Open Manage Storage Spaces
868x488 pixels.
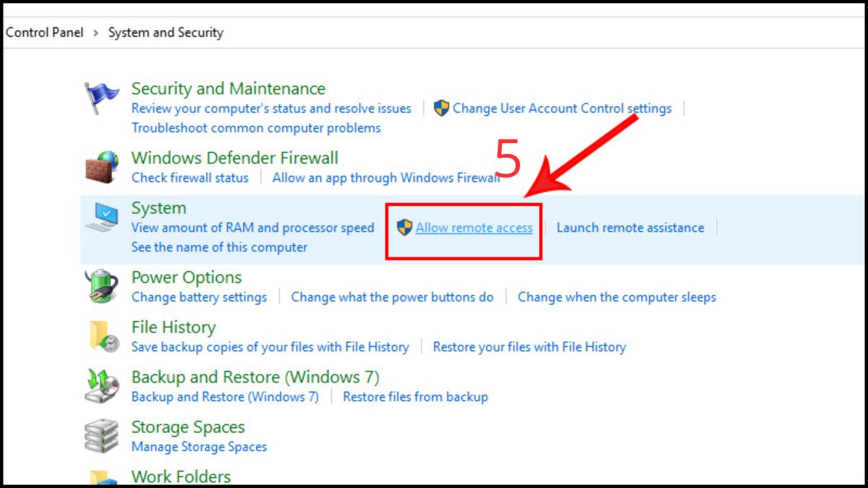199,446
